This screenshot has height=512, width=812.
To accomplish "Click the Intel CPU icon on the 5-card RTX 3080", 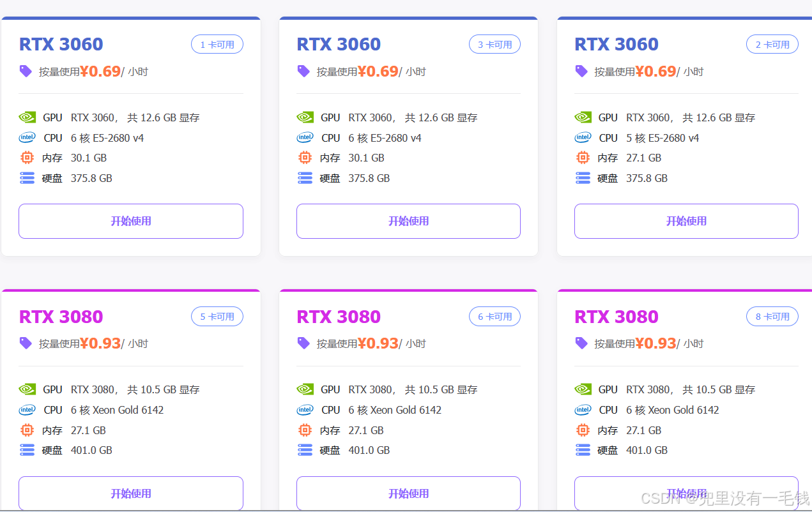I will click(27, 410).
